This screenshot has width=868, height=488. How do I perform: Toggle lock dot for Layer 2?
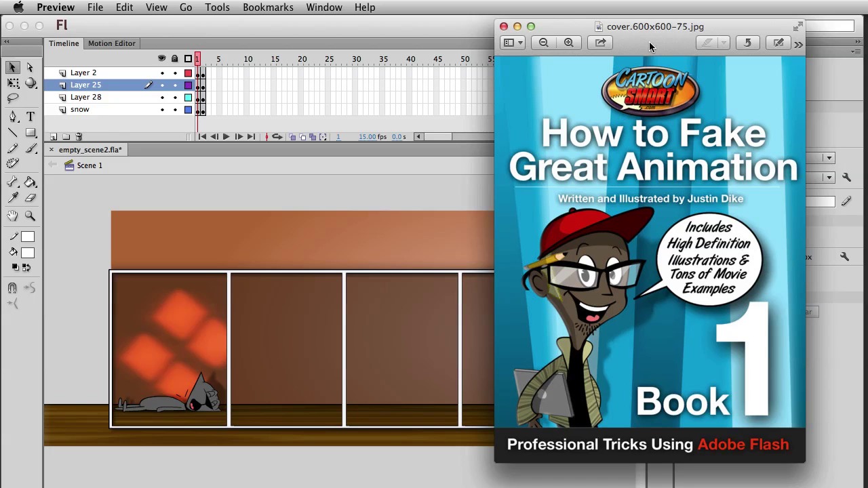pos(175,73)
